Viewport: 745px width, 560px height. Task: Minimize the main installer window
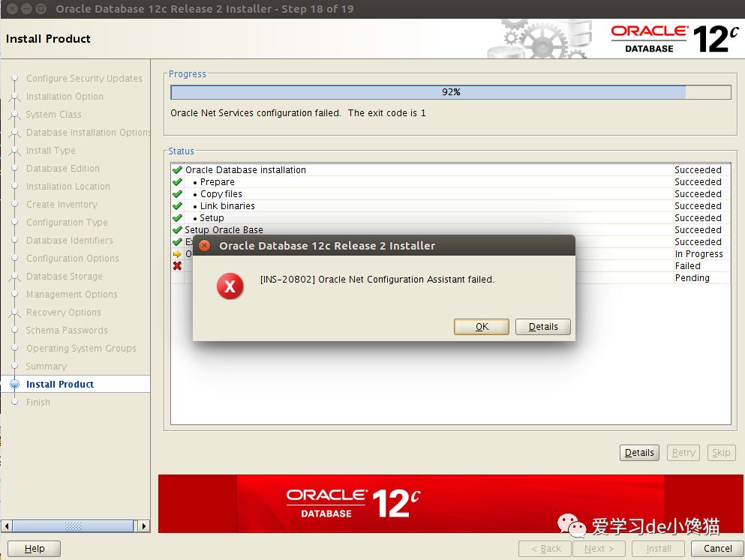(27, 8)
